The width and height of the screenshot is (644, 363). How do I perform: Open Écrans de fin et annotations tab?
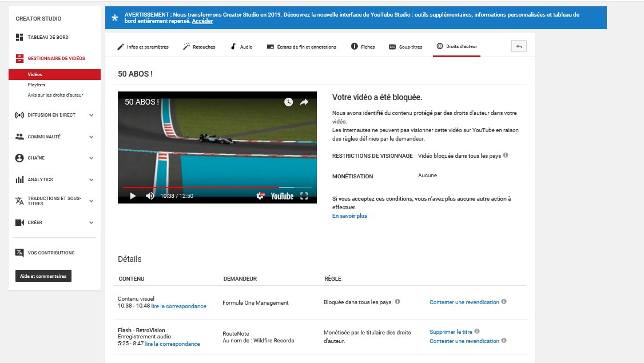click(x=301, y=47)
